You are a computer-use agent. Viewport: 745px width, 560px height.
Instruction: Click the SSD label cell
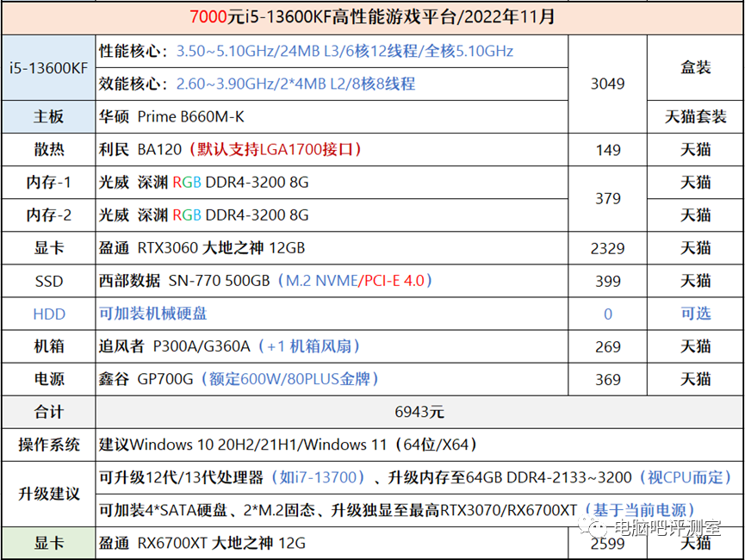coord(48,281)
